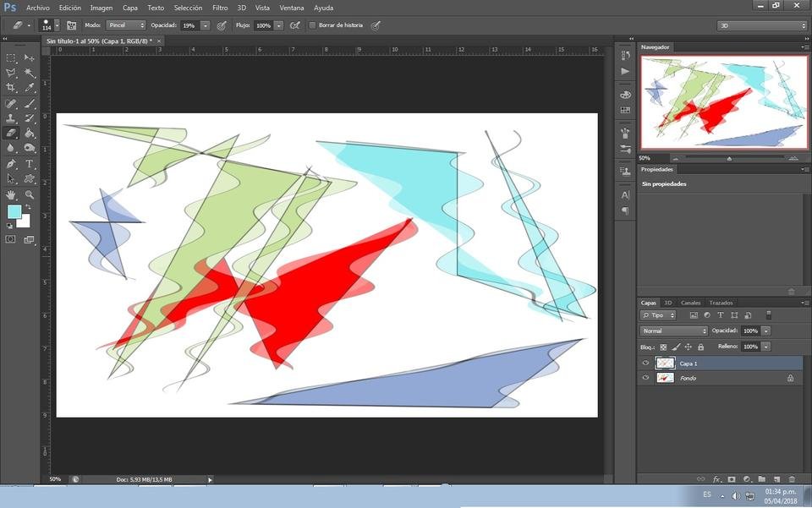Click the cyan foreground color swatch
The width and height of the screenshot is (812, 508).
click(14, 211)
